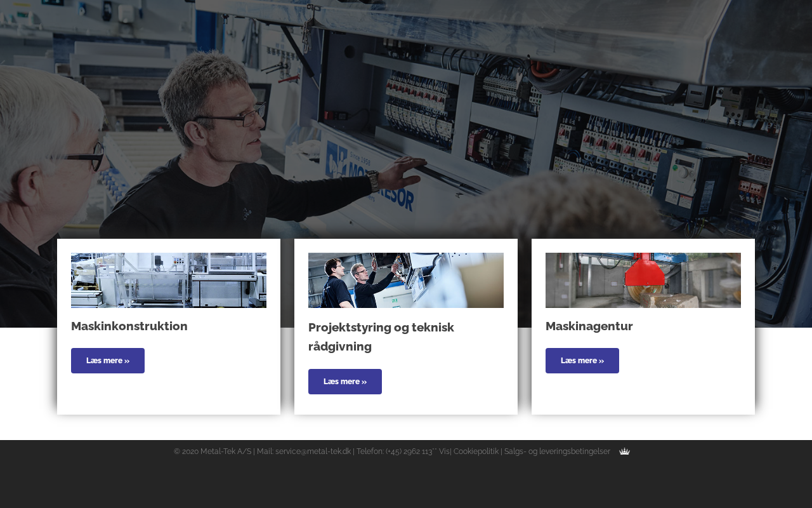
Task: Click the crown icon in the footer
Action: [x=624, y=451]
